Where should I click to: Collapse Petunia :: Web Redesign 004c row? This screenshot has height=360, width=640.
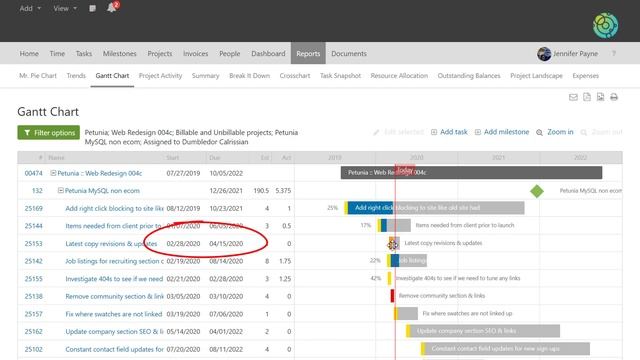[x=53, y=173]
